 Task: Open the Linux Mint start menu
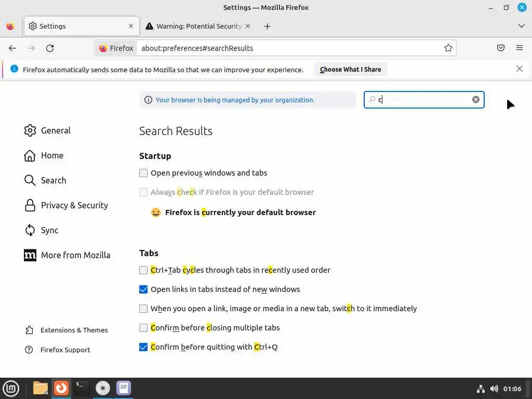click(x=11, y=388)
